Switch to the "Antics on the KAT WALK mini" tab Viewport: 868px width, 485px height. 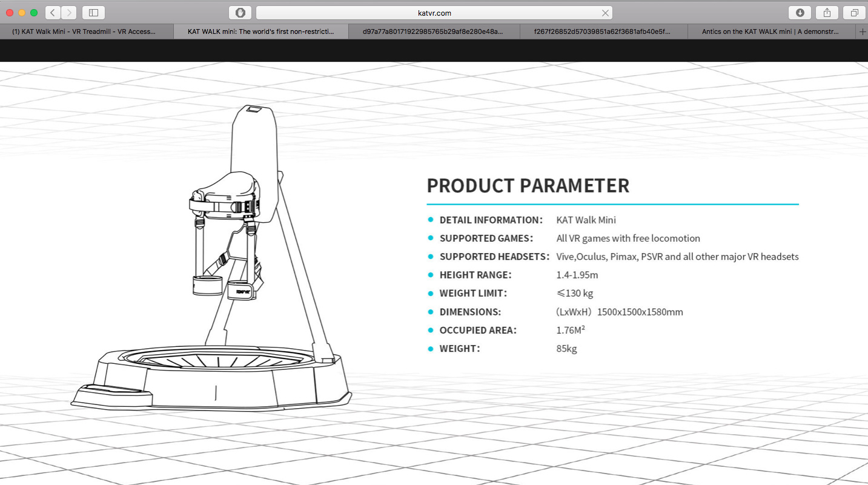tap(772, 32)
